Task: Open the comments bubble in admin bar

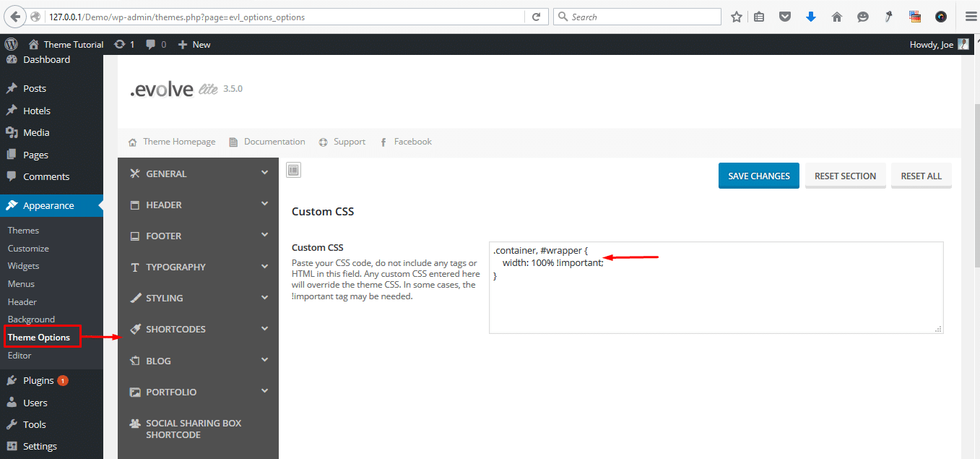Action: (x=156, y=44)
